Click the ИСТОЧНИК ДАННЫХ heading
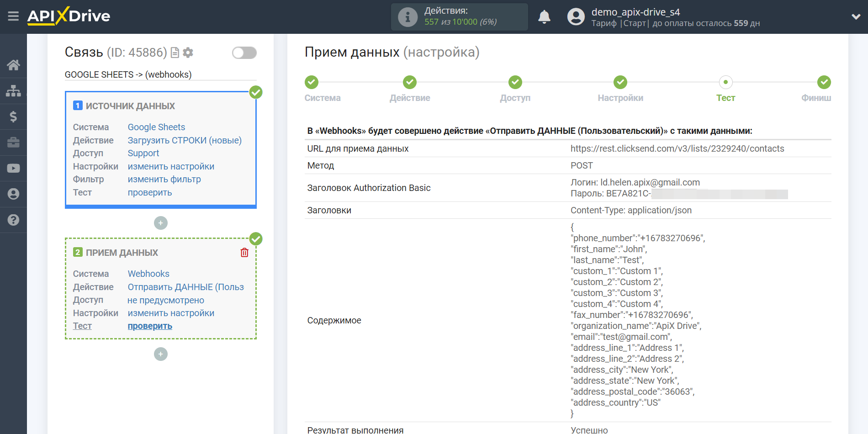The height and width of the screenshot is (434, 868). [130, 106]
